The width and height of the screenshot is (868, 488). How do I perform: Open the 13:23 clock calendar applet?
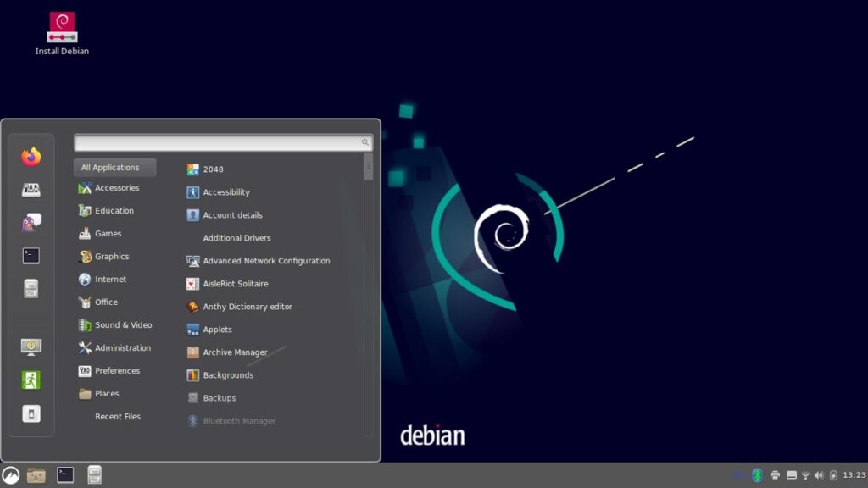pos(854,474)
